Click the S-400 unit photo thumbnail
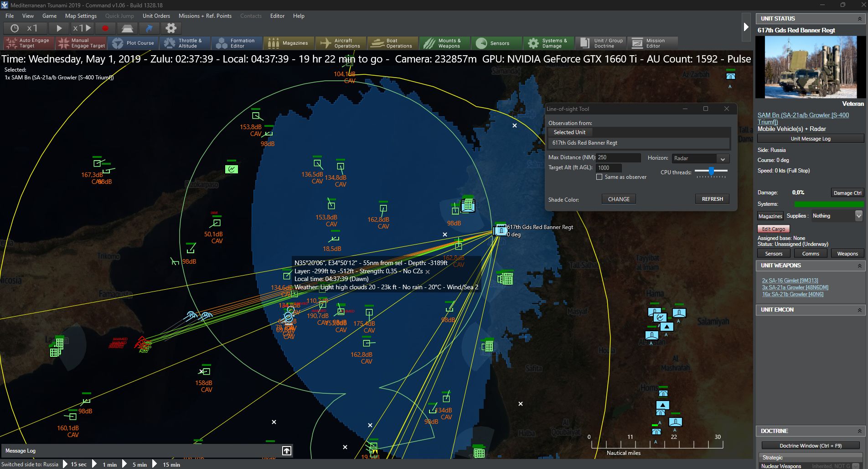The image size is (868, 469). 810,67
